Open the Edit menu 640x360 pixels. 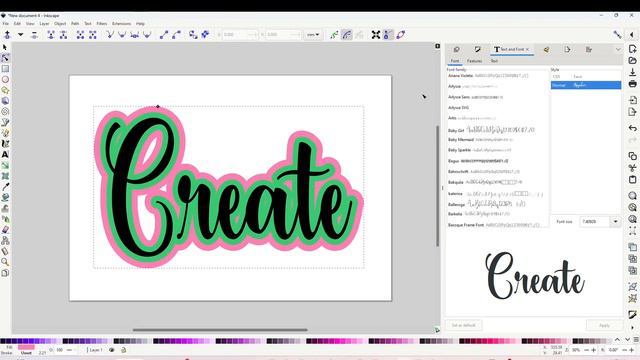[17, 24]
